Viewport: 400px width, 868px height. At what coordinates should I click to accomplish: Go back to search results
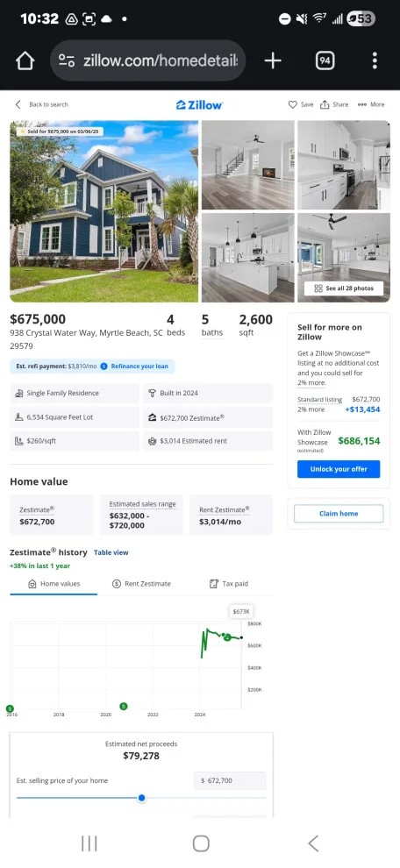point(41,104)
